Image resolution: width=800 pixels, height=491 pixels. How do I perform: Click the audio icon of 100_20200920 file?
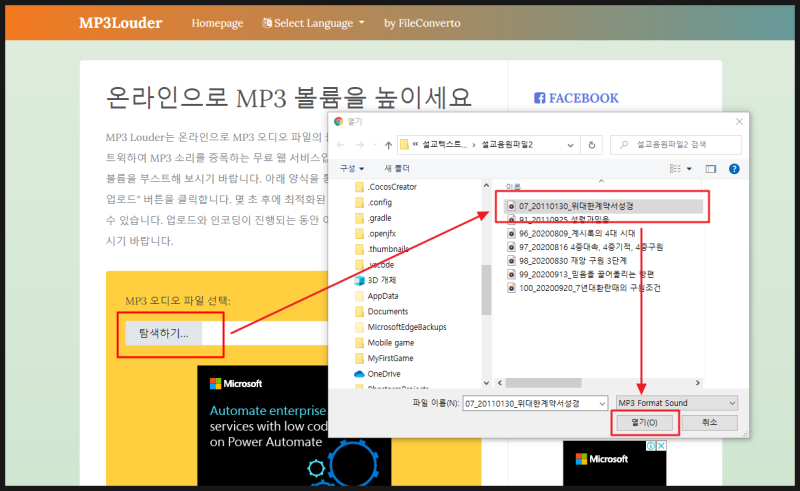[511, 288]
